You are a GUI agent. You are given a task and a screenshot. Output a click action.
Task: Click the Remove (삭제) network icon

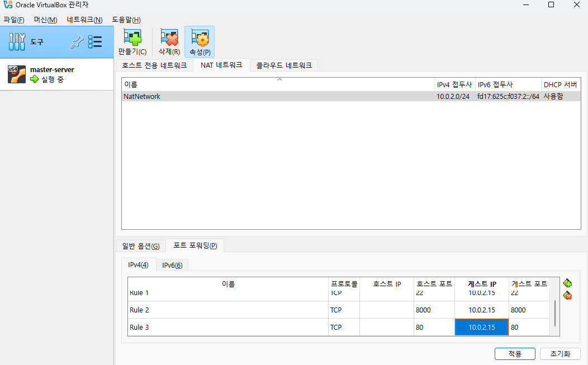(169, 41)
